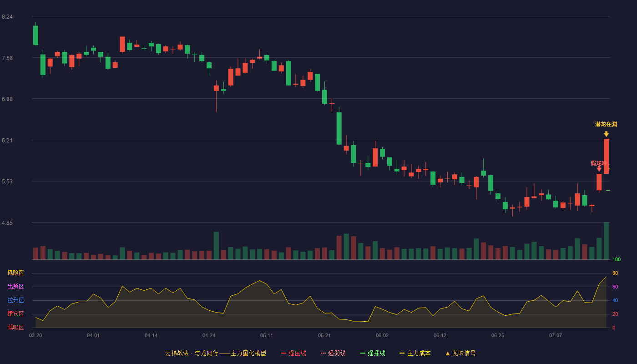
Task: Click the yellow arrow under 潜龙在渊
Action: [606, 134]
